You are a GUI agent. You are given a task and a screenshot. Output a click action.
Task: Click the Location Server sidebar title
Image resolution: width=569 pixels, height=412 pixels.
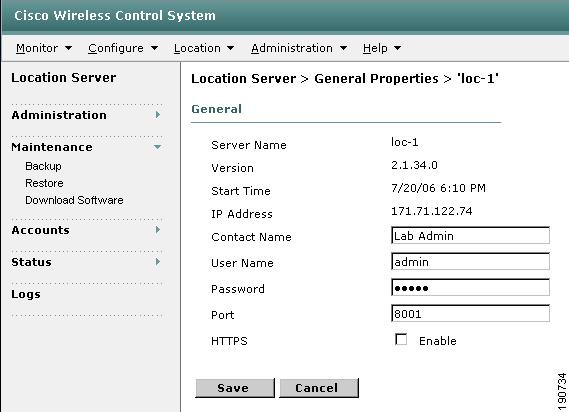[64, 78]
